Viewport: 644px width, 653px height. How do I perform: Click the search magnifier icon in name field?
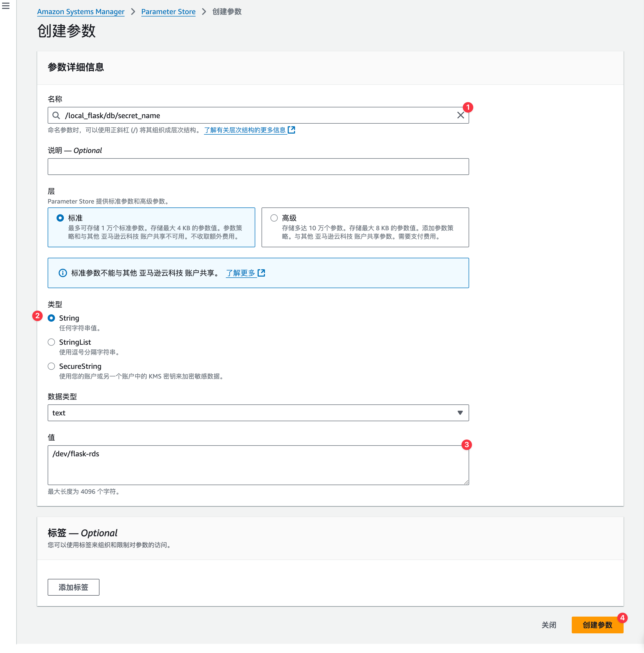click(56, 116)
